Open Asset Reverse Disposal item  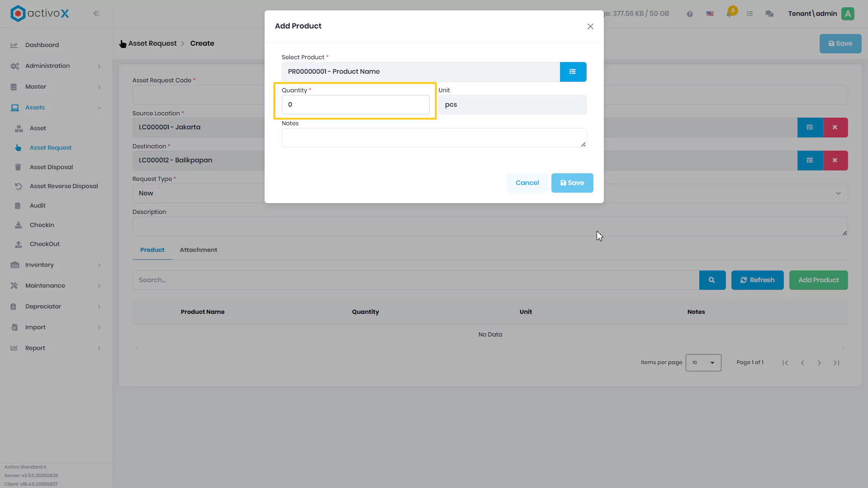[64, 186]
